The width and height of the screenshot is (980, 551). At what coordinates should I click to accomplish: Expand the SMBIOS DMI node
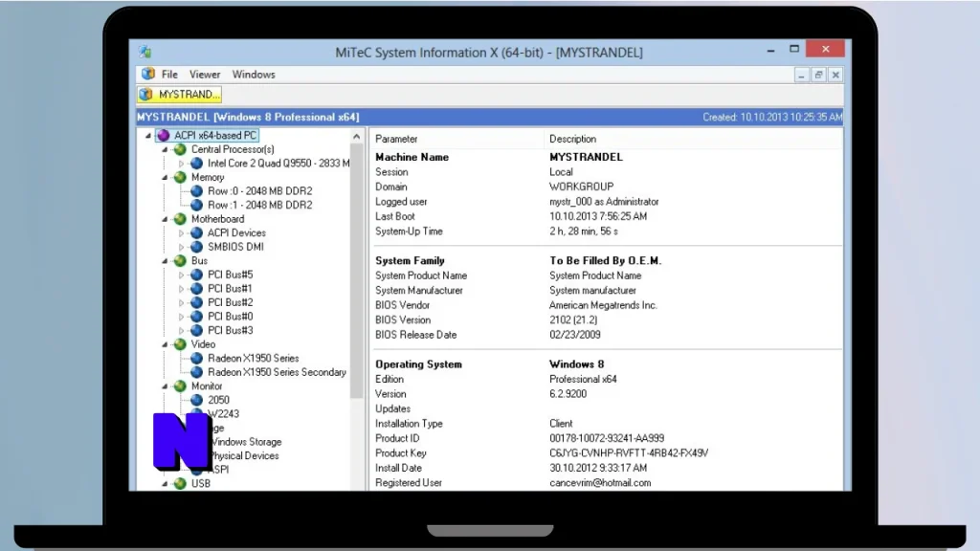181,248
